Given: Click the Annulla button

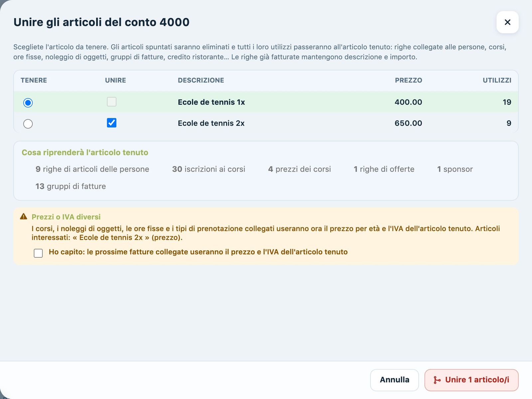Looking at the screenshot, I should [394, 380].
